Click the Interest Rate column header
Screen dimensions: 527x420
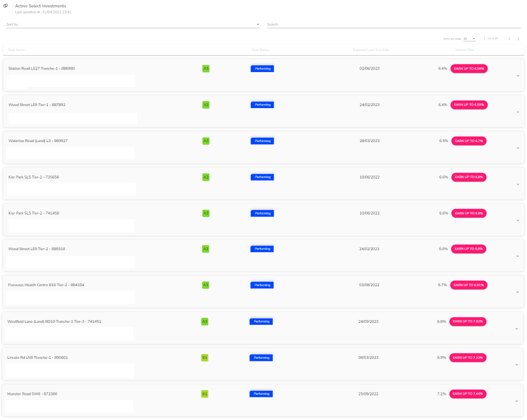click(x=464, y=50)
